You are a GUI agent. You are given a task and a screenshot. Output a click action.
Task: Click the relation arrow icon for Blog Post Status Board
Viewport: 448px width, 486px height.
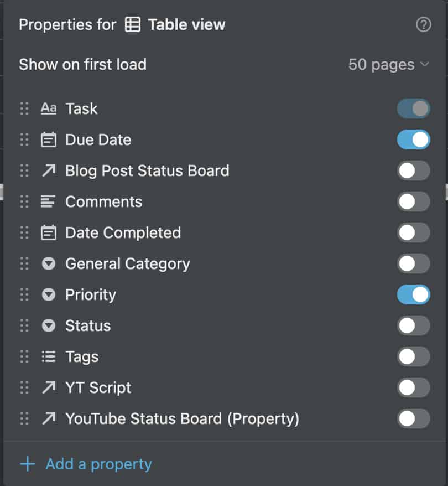[49, 170]
